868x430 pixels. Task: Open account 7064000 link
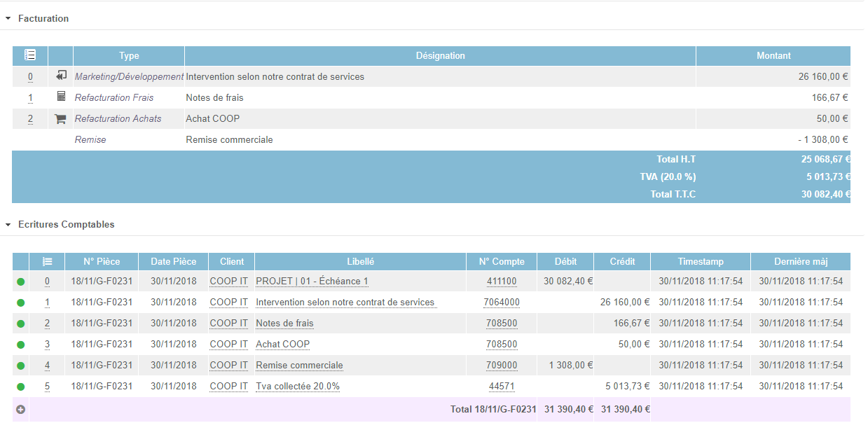click(x=502, y=303)
